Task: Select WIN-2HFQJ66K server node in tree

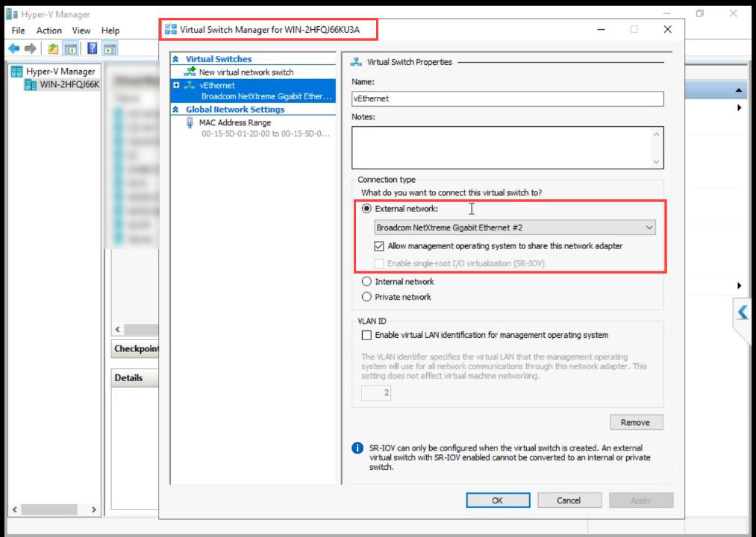Action: [69, 85]
